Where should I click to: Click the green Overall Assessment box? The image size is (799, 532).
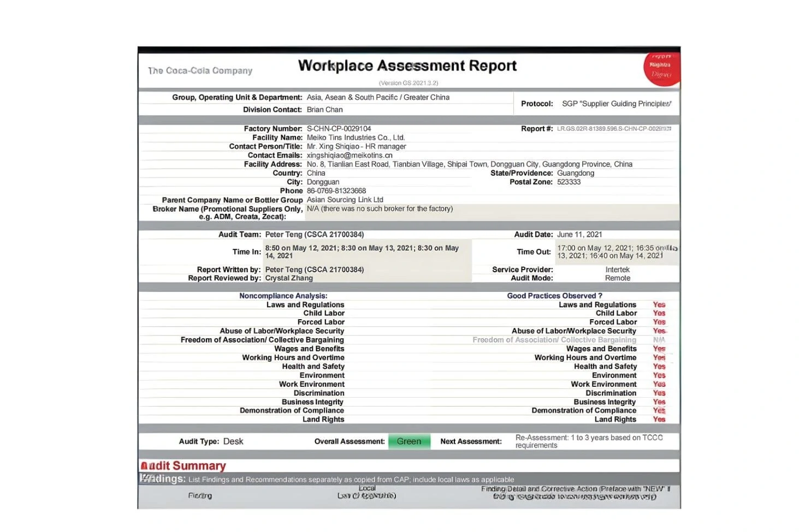coord(409,441)
